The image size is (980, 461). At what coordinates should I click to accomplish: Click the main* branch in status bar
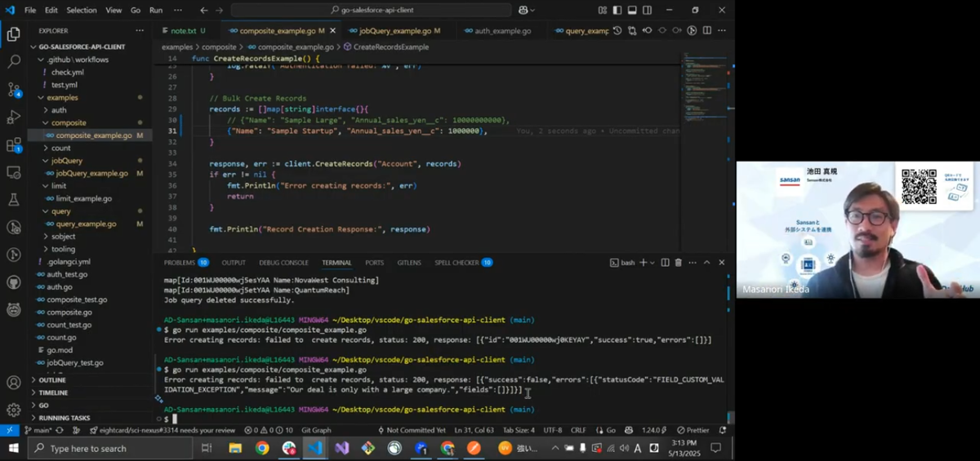coord(38,430)
